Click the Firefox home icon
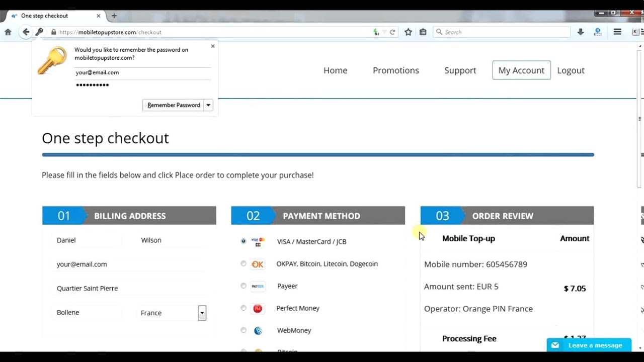Screen dimensions: 644x362 coord(8,32)
